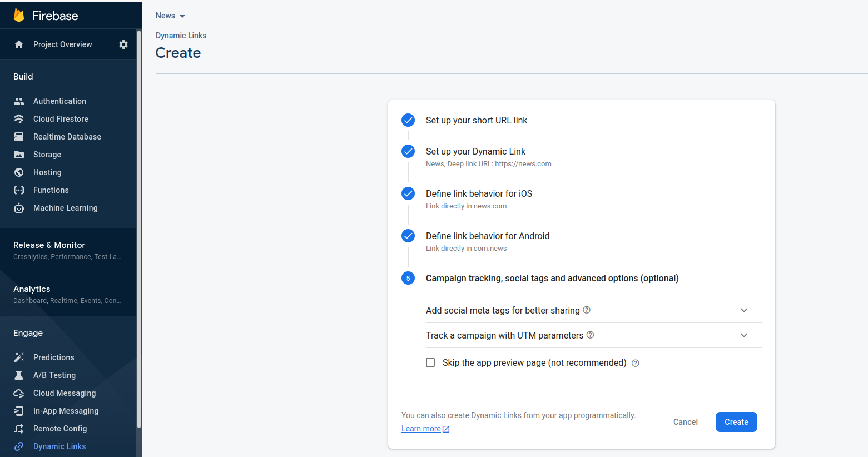Enable Skip the app preview page checkbox
Image resolution: width=868 pixels, height=457 pixels.
(430, 362)
